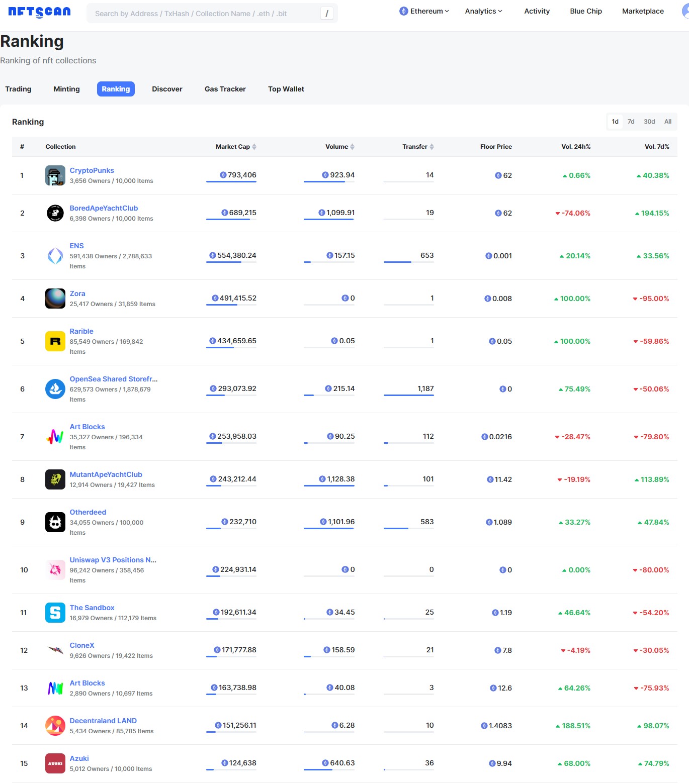Click The Sandbox blue logo
Viewport: 689px width, 784px height.
(x=55, y=613)
